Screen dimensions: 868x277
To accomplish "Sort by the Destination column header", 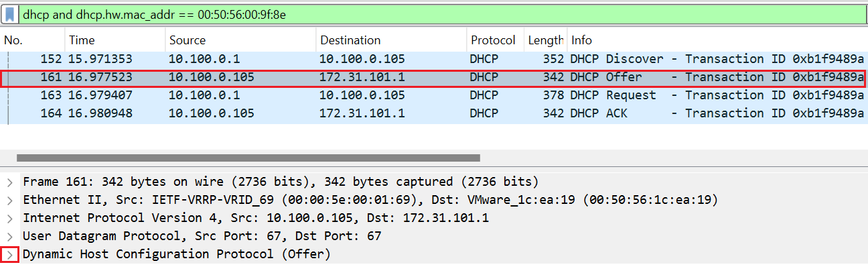I will coord(390,40).
